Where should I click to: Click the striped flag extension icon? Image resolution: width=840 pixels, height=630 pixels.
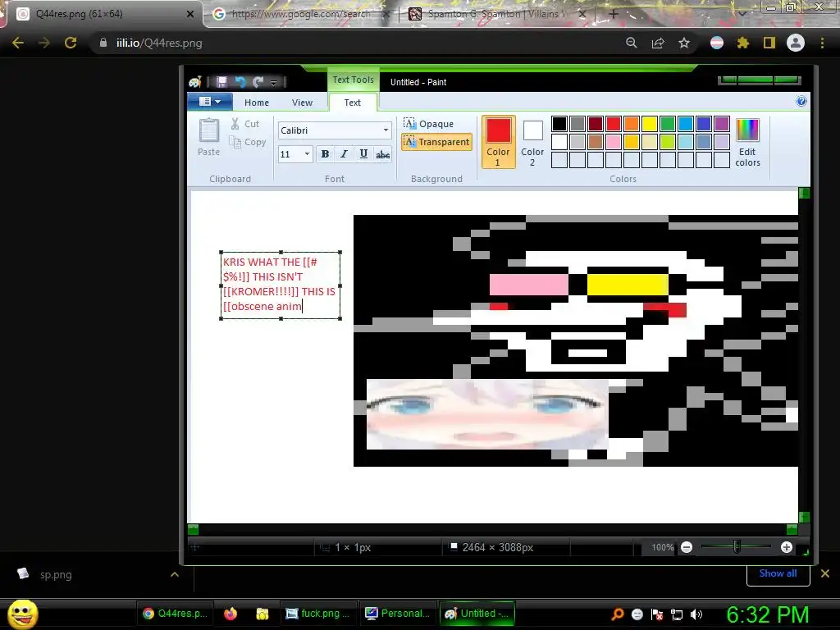click(717, 43)
